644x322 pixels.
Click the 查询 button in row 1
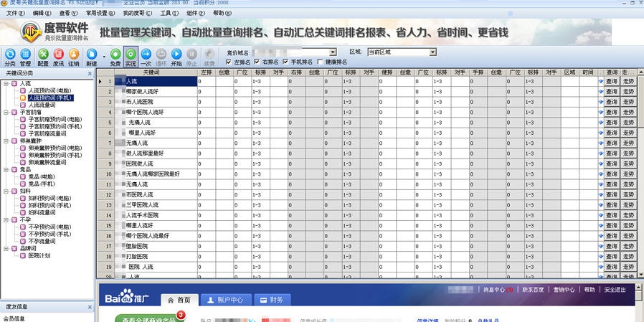point(612,81)
